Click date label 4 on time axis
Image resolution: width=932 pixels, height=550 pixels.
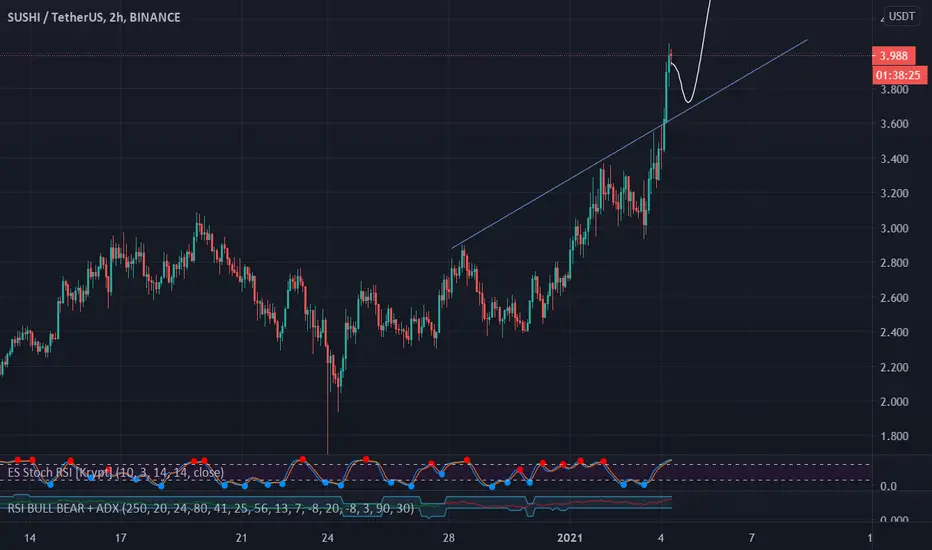(660, 538)
